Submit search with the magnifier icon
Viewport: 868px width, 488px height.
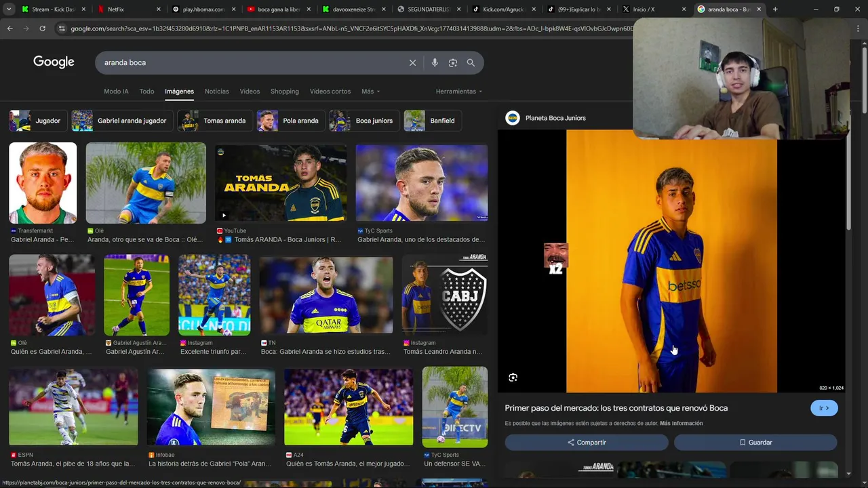click(x=471, y=62)
